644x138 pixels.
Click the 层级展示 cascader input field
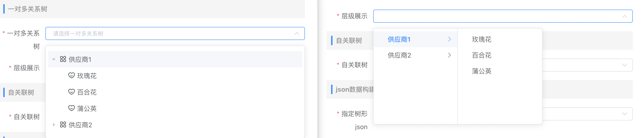[495, 16]
